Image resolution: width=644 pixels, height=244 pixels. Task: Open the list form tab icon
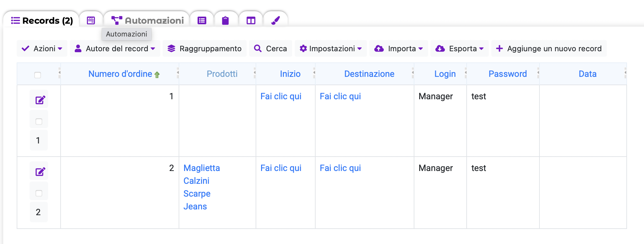click(x=202, y=20)
